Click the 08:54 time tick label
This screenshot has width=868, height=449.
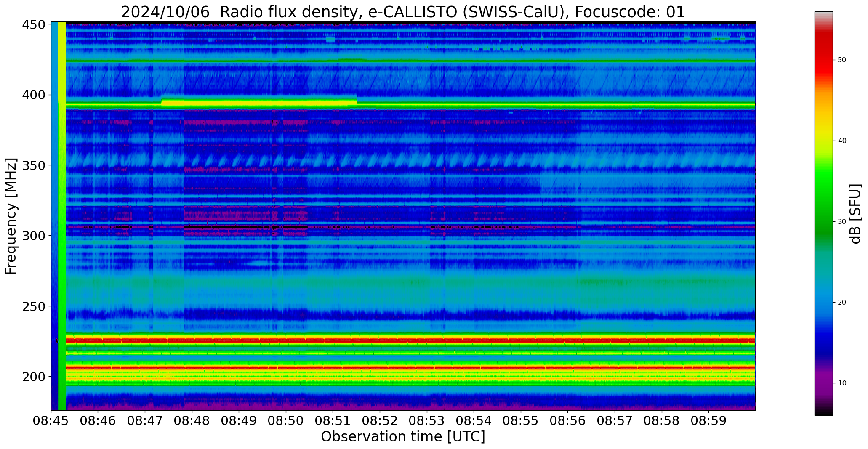[x=474, y=421]
